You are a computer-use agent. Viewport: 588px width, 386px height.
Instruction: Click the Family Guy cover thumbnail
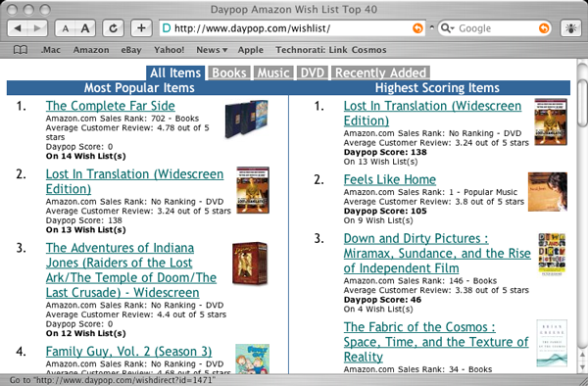click(x=253, y=359)
